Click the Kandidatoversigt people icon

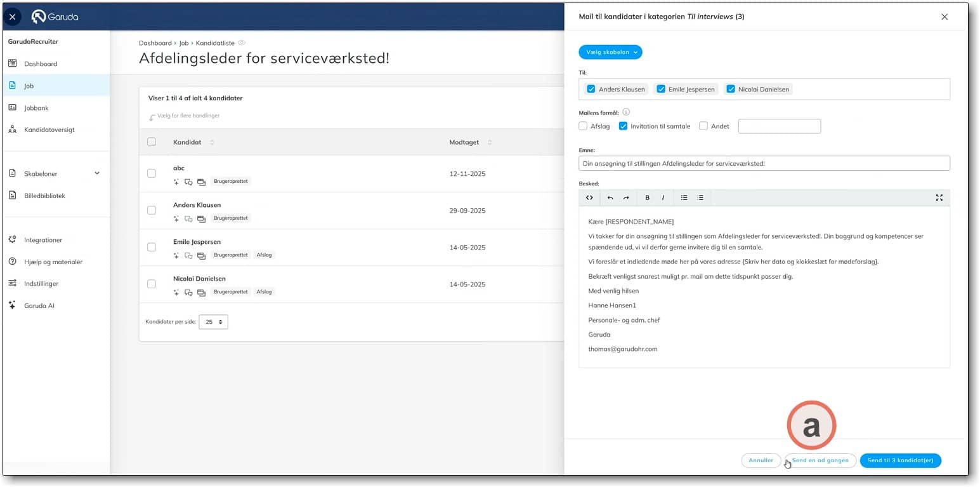coord(12,130)
